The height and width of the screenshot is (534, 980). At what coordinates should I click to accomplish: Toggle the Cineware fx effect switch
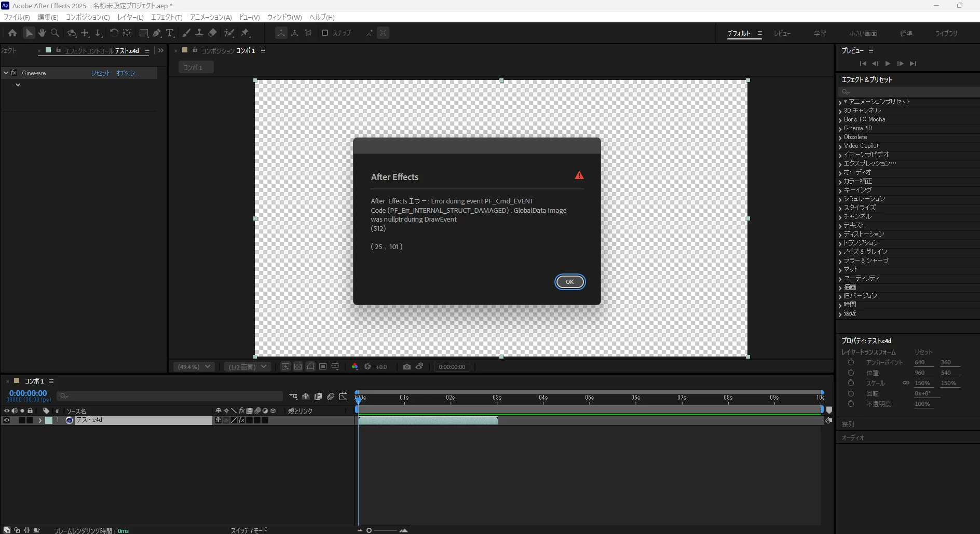[13, 73]
